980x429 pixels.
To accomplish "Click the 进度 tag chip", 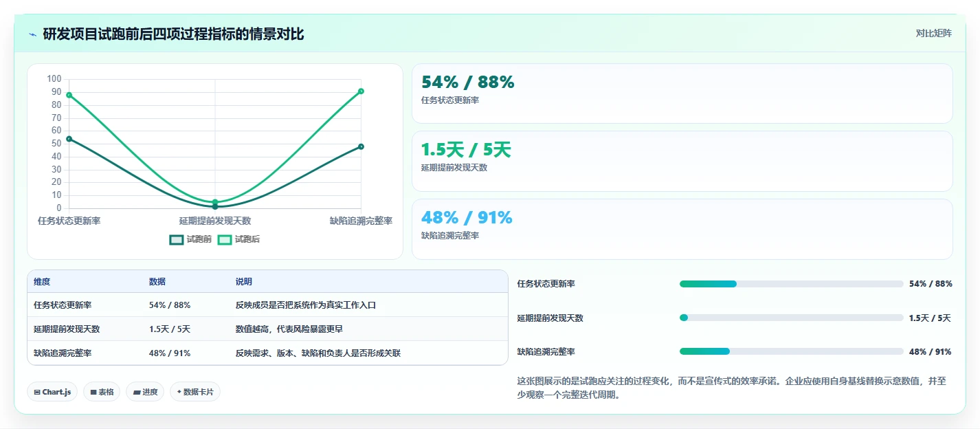I will coord(145,392).
